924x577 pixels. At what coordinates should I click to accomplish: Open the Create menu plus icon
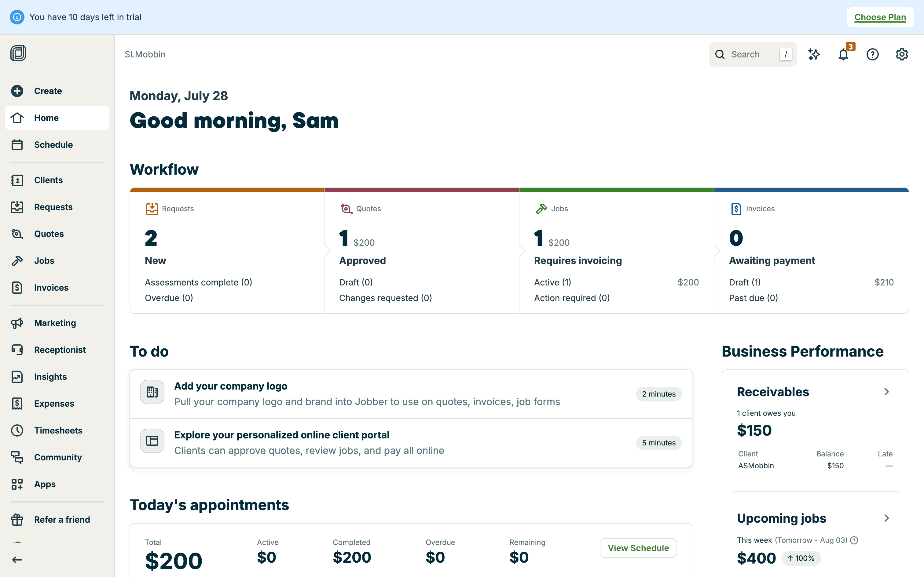[x=17, y=91]
